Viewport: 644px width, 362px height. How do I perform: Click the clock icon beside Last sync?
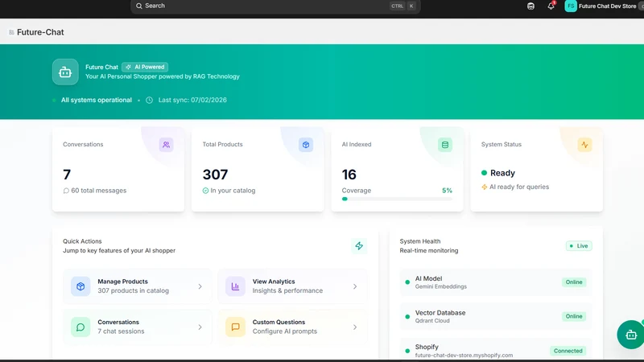pyautogui.click(x=150, y=100)
